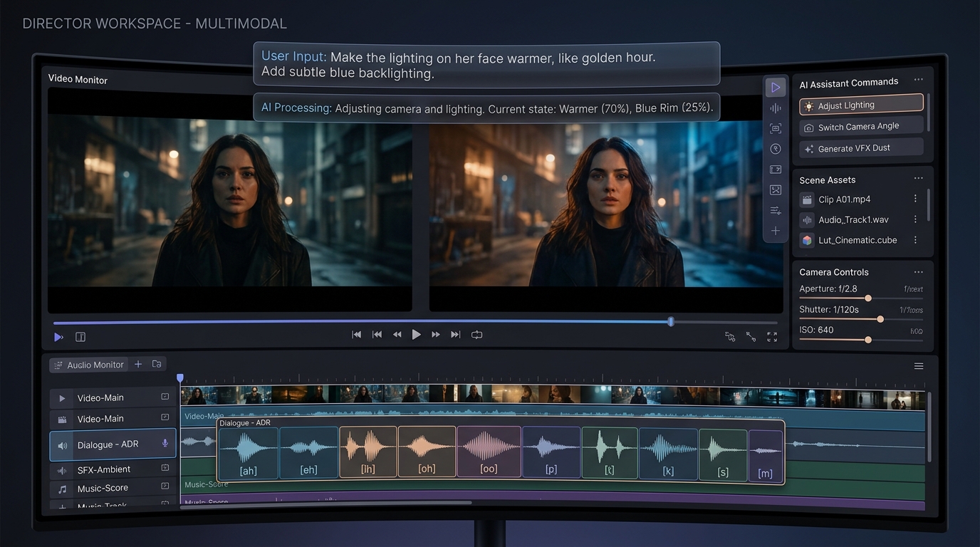Select the play tool in vertical toolbar
Screen dimensions: 980x547
tap(776, 87)
